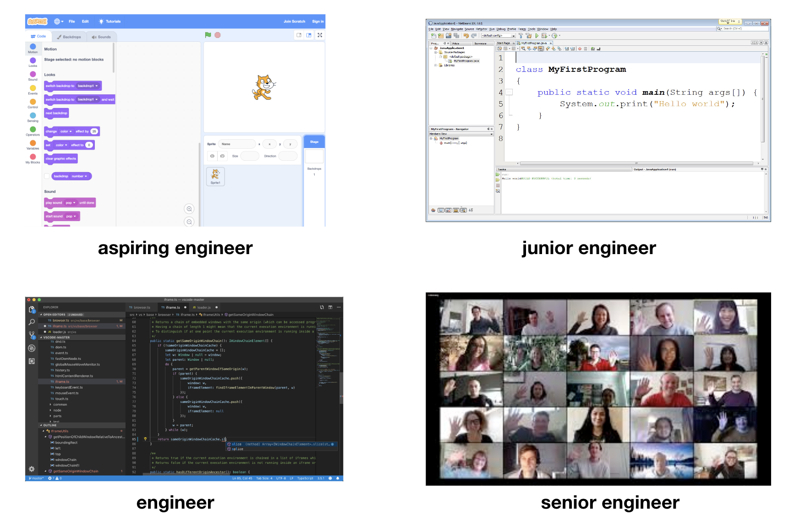Collapse the OUTLINE section in VS Code
The height and width of the screenshot is (532, 811).
tap(82, 425)
